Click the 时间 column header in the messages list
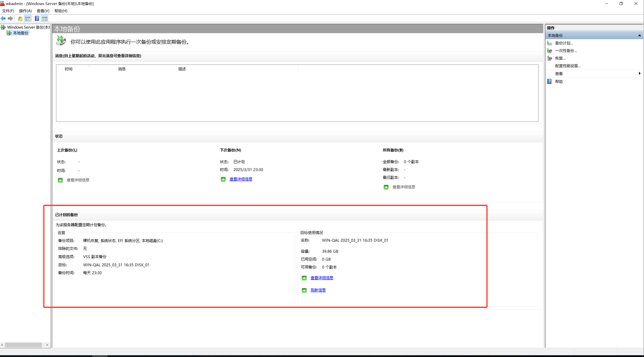The width and height of the screenshot is (644, 357). tap(69, 69)
